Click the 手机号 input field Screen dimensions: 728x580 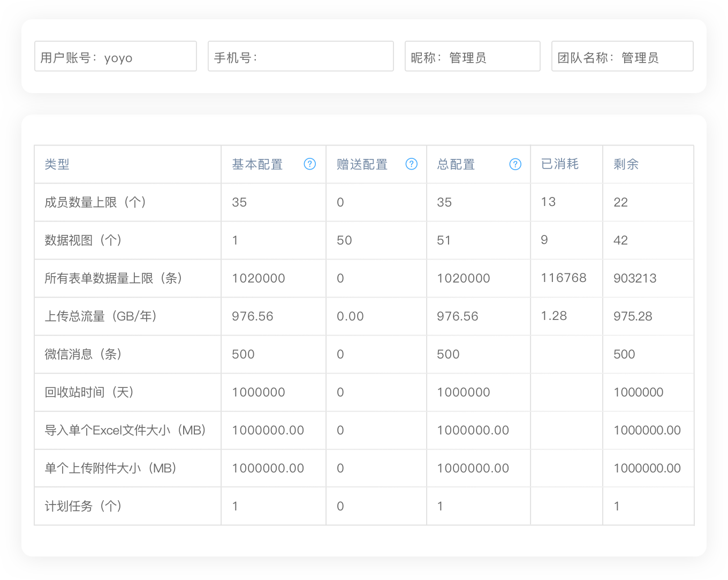coord(301,56)
